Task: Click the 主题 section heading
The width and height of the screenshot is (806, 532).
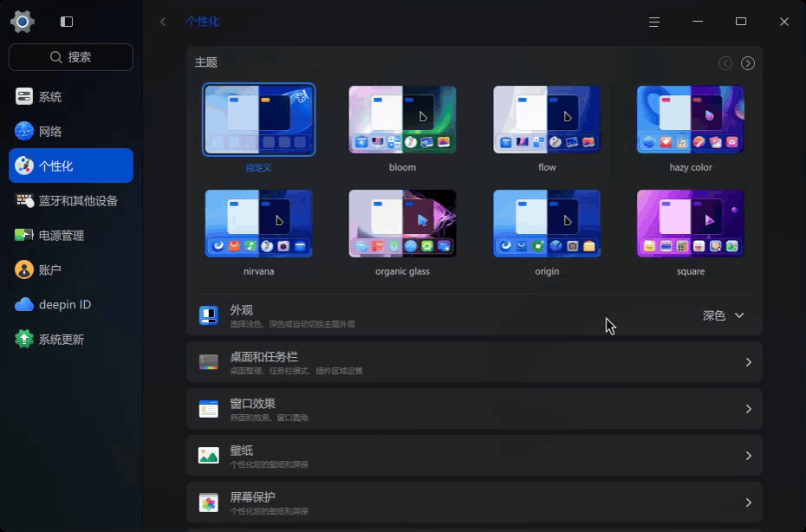Action: tap(206, 62)
